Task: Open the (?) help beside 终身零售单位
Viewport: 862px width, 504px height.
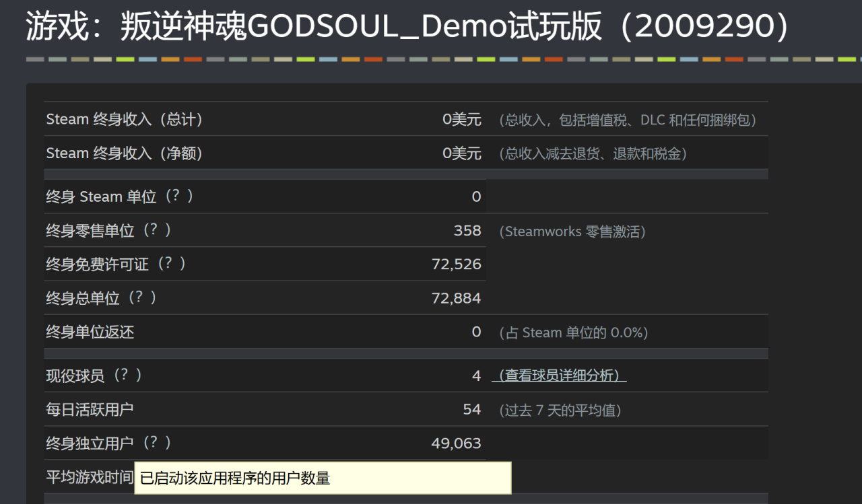Action: (x=158, y=230)
